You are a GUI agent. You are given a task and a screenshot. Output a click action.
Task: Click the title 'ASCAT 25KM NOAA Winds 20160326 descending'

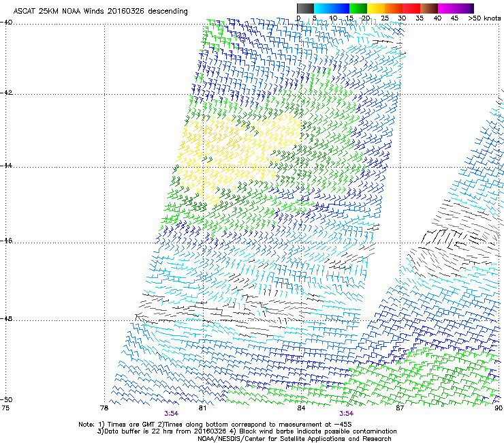pos(100,12)
